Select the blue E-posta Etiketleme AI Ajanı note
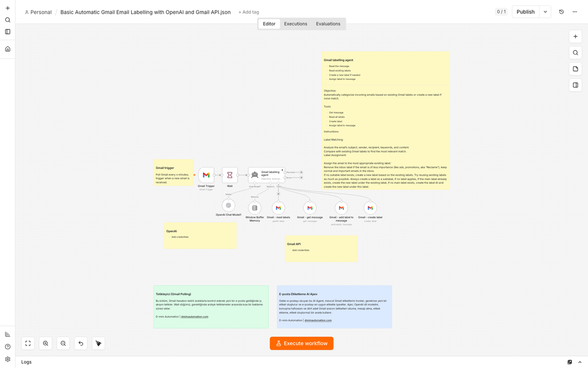The image size is (588, 368). (x=334, y=307)
